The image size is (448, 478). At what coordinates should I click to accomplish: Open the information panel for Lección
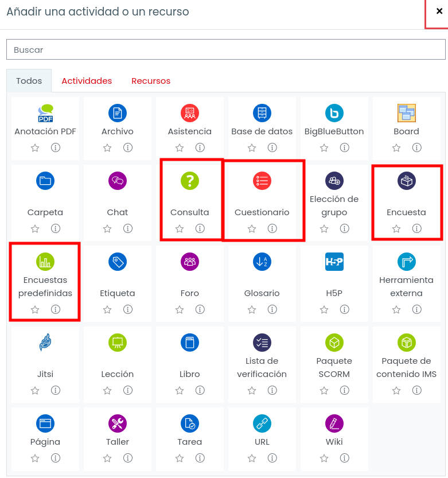point(128,390)
